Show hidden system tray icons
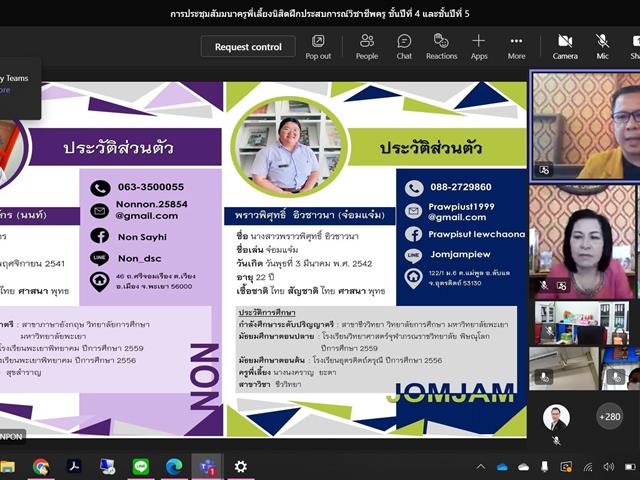The width and height of the screenshot is (640, 480). pos(481,467)
